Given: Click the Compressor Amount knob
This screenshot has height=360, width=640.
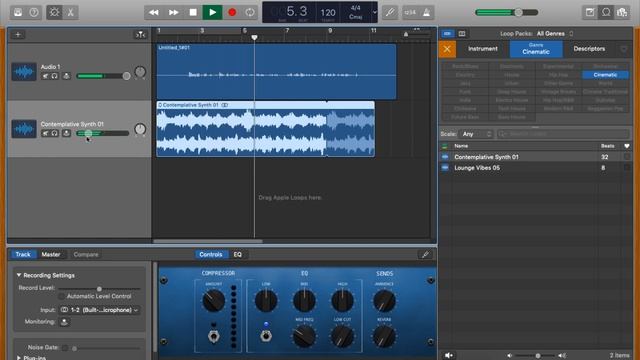Looking at the screenshot, I should pyautogui.click(x=213, y=301).
